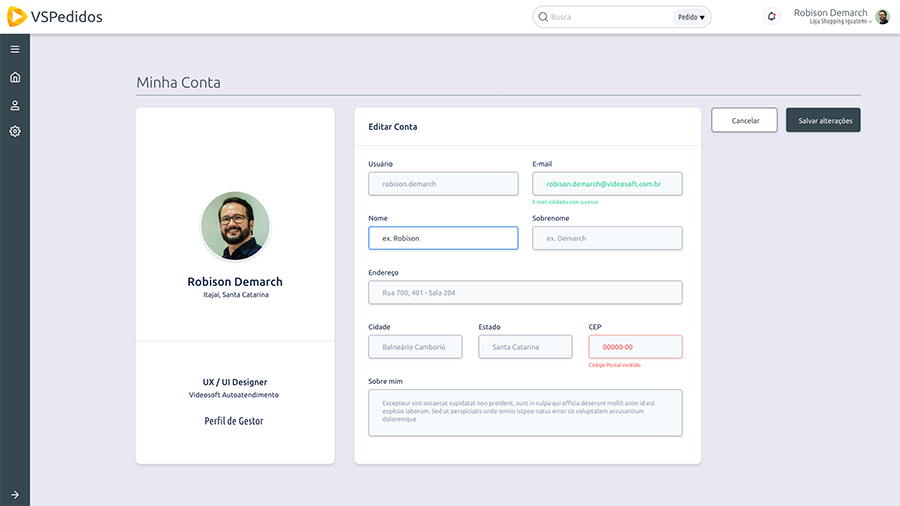The image size is (900, 506).
Task: Click Salvar alterações button
Action: [823, 120]
